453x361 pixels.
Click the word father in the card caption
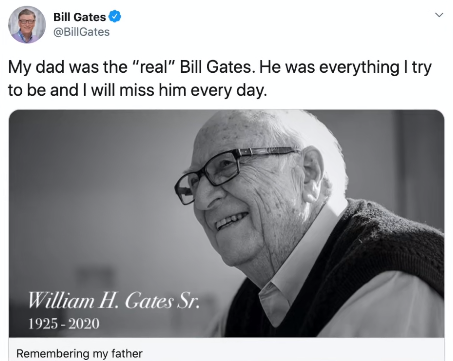pyautogui.click(x=127, y=353)
